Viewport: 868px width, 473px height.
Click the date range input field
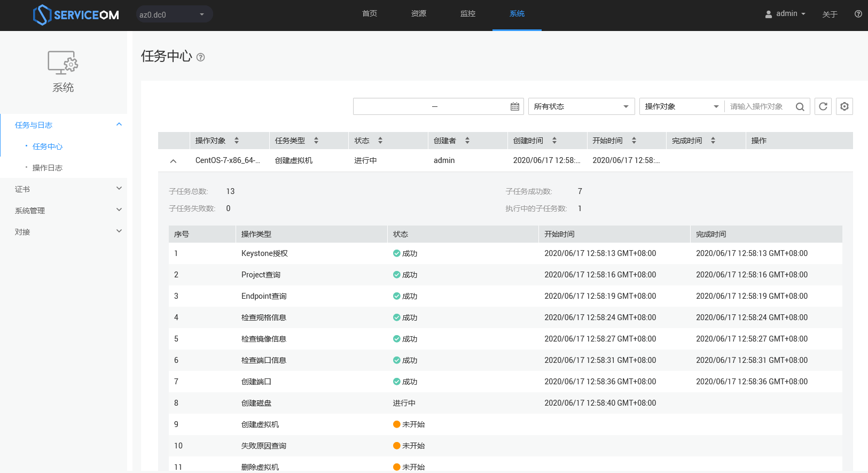pos(438,106)
